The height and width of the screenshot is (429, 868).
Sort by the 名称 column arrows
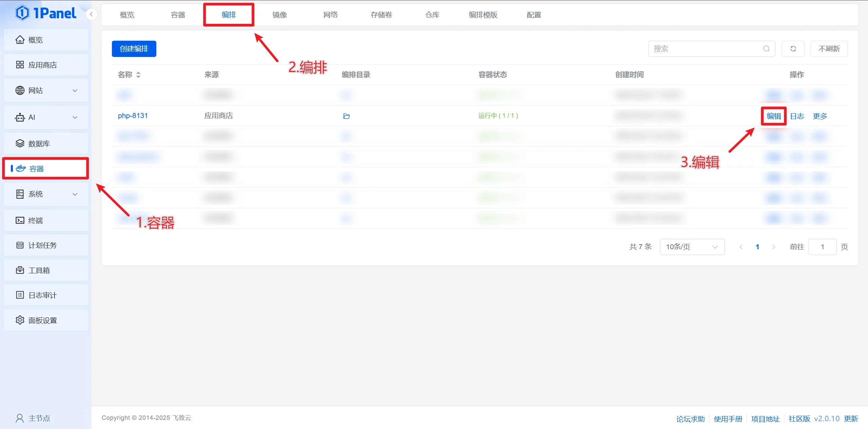pos(138,75)
